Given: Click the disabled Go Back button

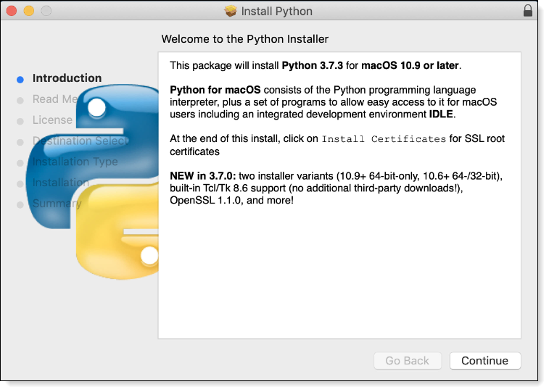Looking at the screenshot, I should 407,361.
